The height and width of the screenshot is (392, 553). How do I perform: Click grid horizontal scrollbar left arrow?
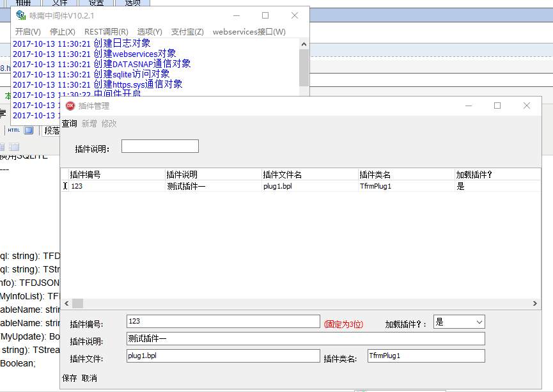[x=66, y=304]
